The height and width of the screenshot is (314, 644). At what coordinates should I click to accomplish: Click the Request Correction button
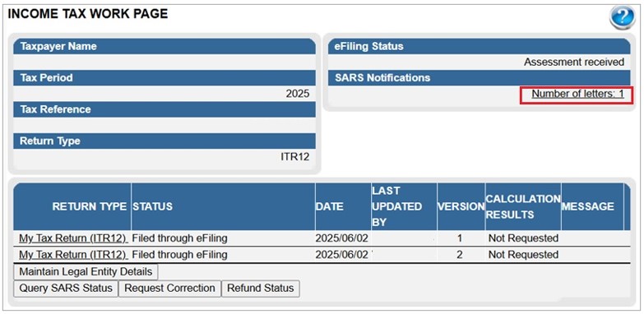tap(169, 289)
